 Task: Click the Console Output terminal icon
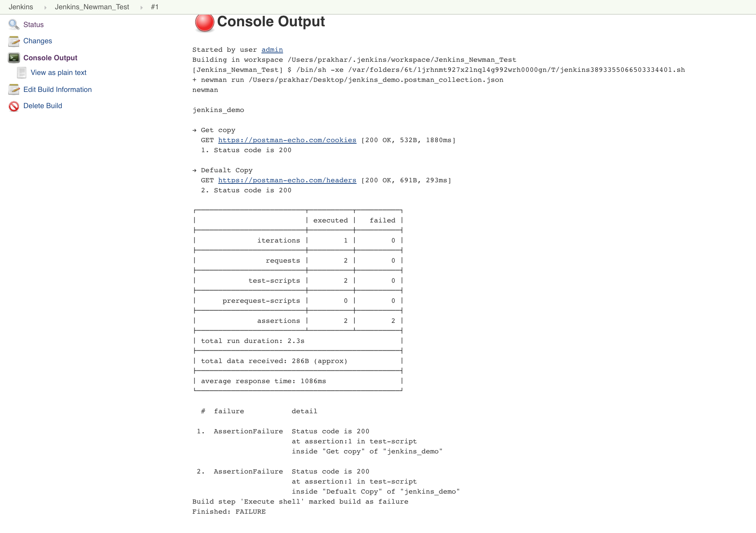[x=14, y=58]
